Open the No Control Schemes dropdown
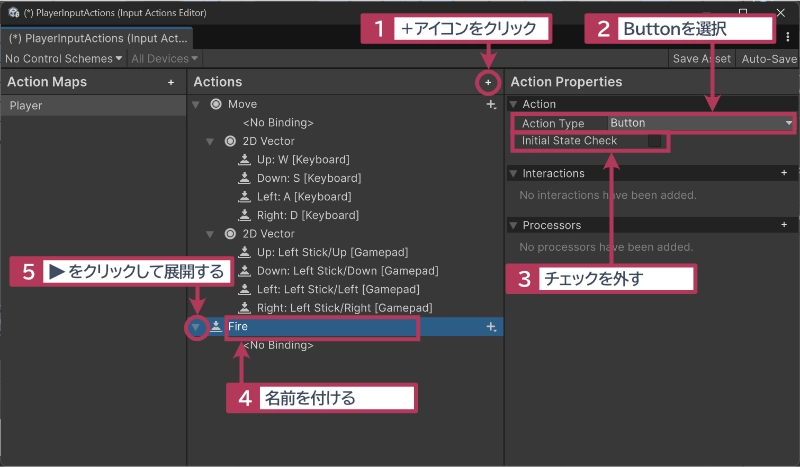The width and height of the screenshot is (800, 467). point(64,59)
